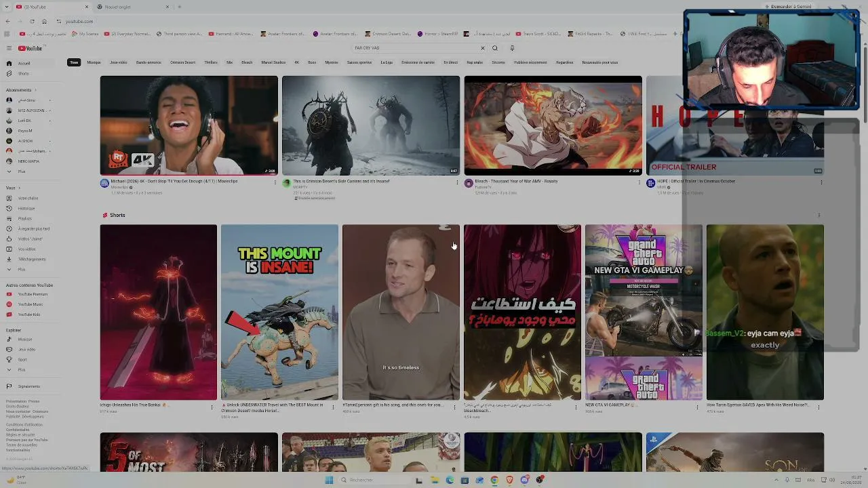Screen dimensions: 868x488
Task: Open a new browser tab
Action: pyautogui.click(x=179, y=7)
